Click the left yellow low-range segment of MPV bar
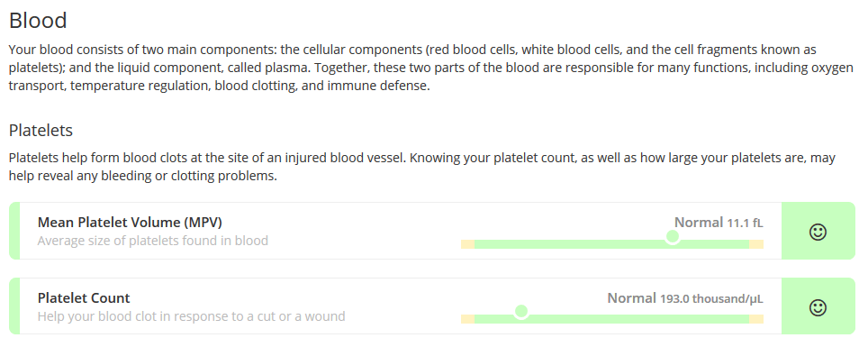868x347 pixels. pos(468,244)
